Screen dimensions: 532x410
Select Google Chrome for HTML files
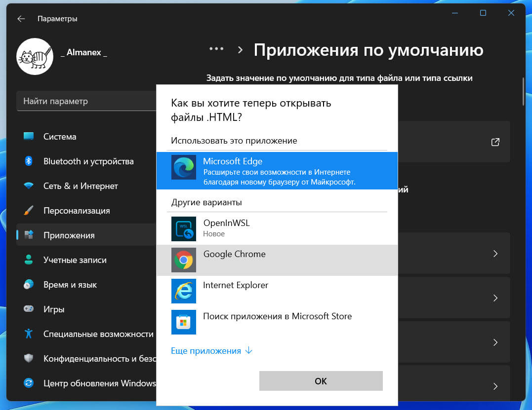[x=277, y=260]
